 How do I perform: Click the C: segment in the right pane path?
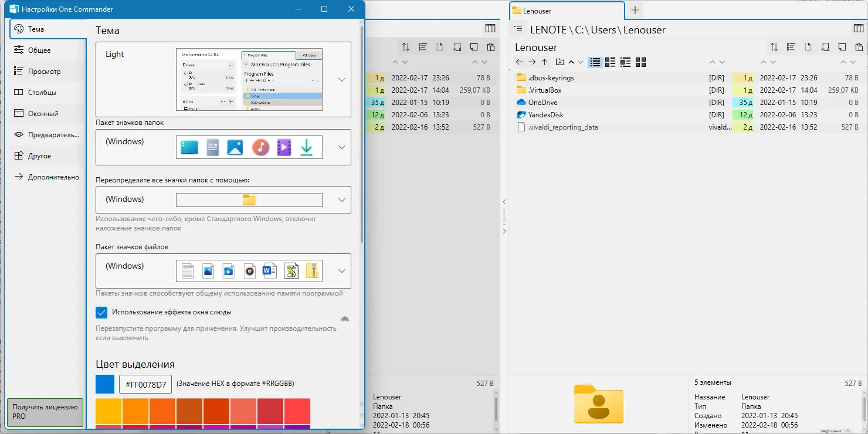[x=578, y=29]
